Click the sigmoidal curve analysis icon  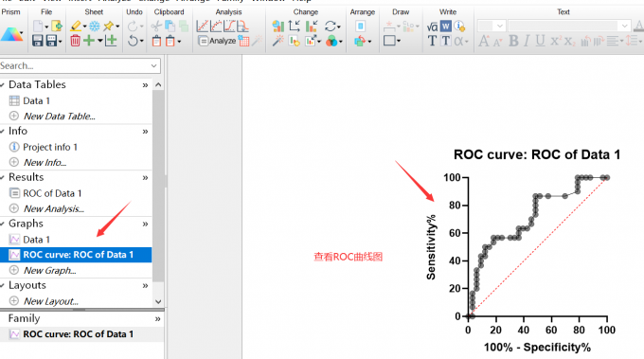pyautogui.click(x=229, y=27)
